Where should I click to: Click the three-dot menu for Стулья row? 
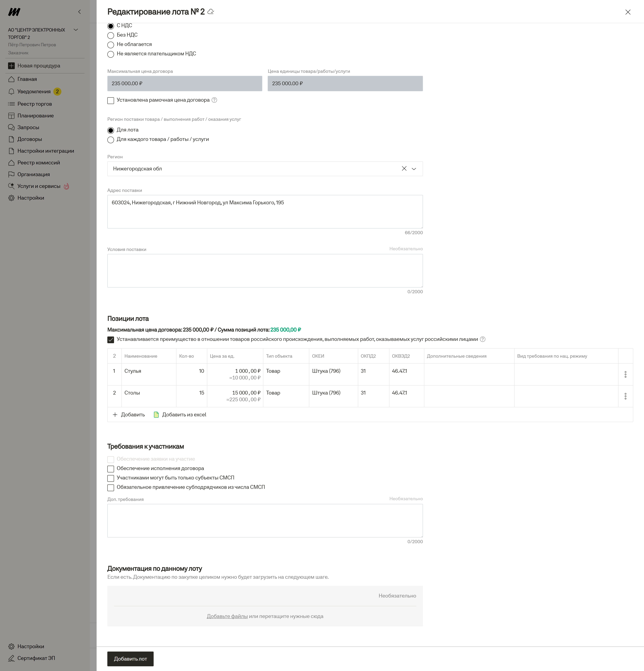[x=625, y=374]
